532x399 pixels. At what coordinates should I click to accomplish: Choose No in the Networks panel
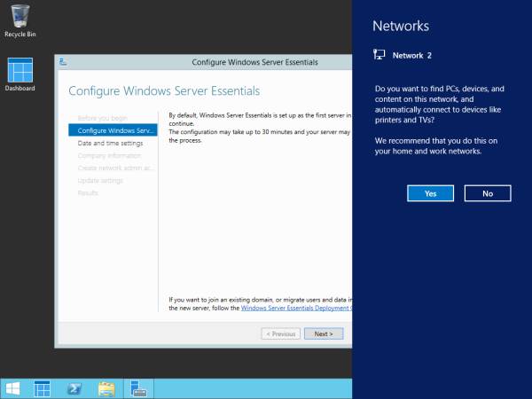pos(488,193)
